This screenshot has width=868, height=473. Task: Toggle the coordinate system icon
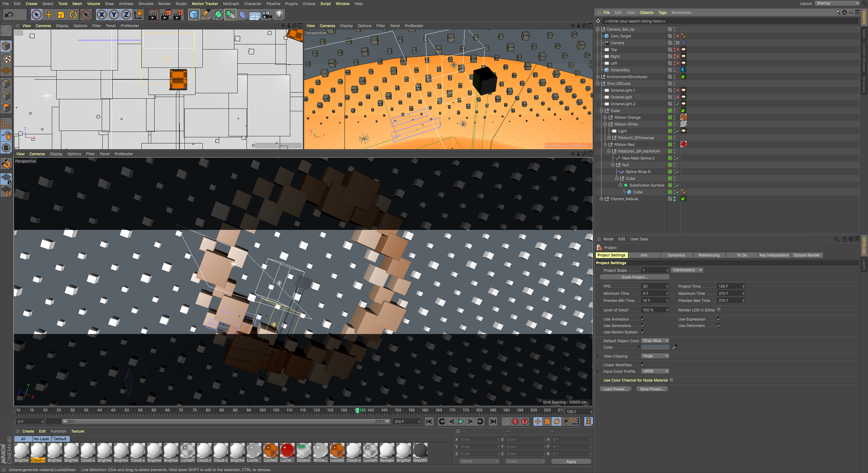(139, 14)
